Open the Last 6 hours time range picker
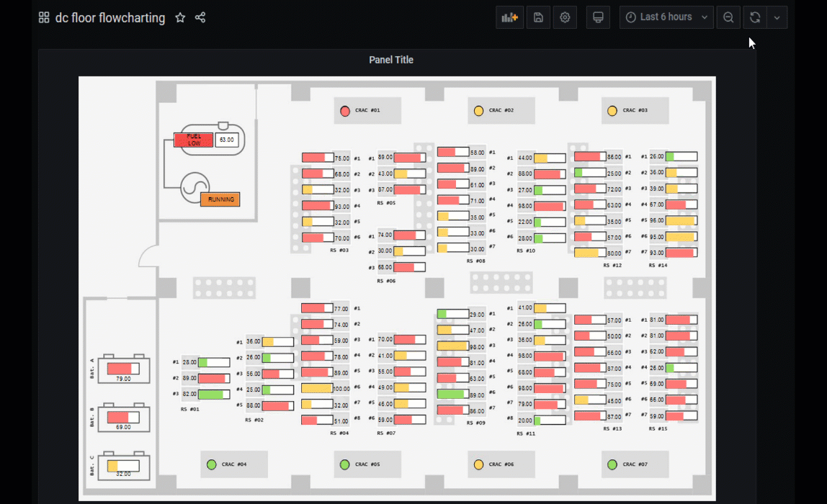Image resolution: width=827 pixels, height=504 pixels. click(666, 17)
